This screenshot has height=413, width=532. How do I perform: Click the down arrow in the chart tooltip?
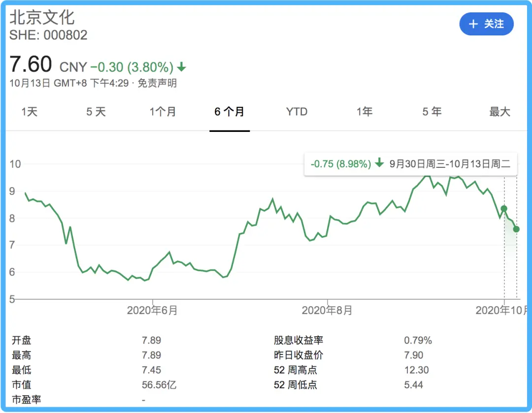pos(379,163)
